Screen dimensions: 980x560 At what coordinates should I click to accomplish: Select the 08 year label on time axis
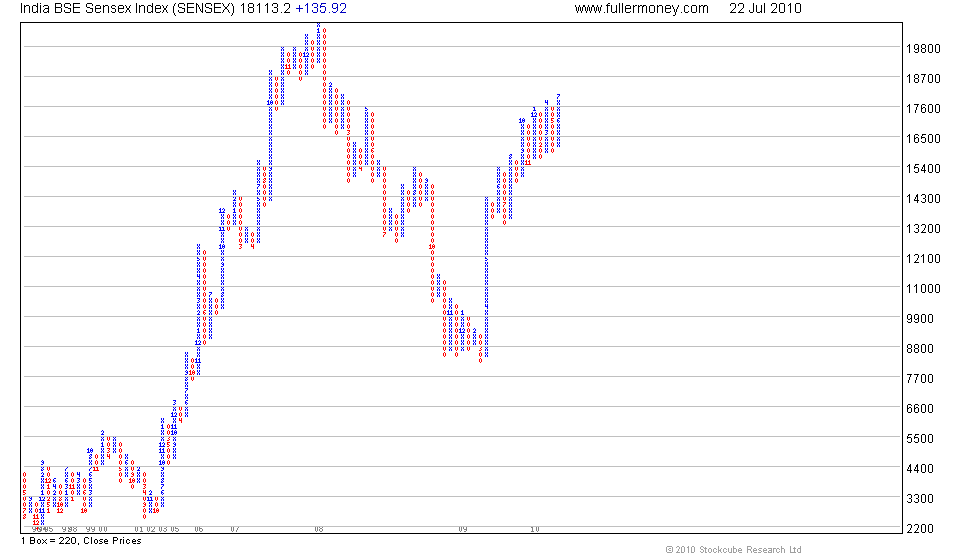click(x=318, y=529)
